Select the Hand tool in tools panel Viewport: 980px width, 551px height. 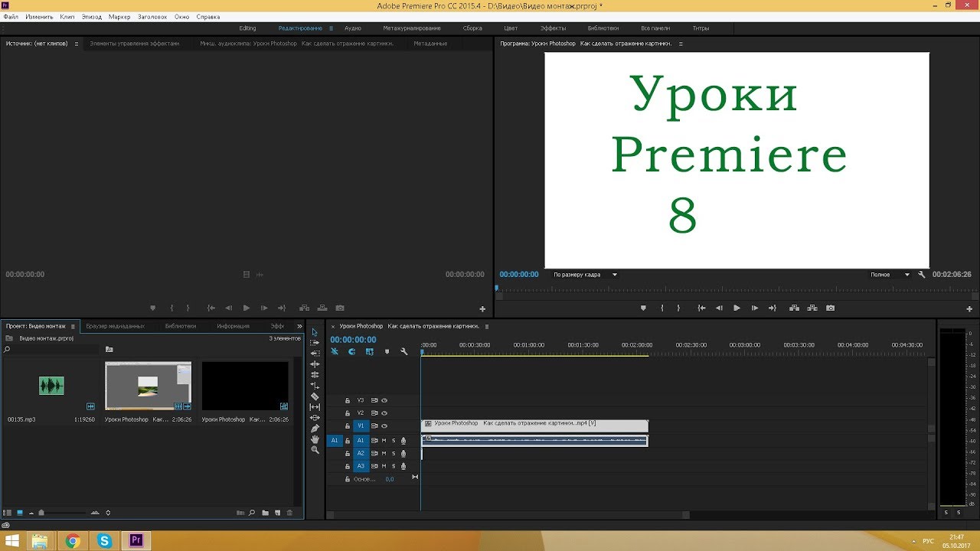pos(315,439)
